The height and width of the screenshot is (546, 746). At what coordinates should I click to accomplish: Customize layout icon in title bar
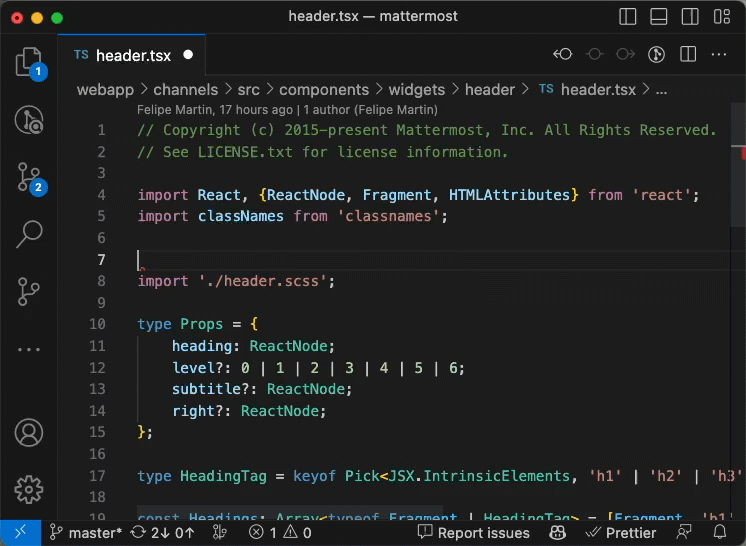pos(722,17)
